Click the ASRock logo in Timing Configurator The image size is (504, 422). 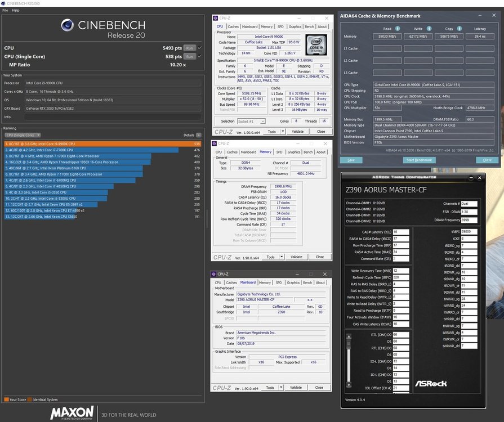point(431,384)
